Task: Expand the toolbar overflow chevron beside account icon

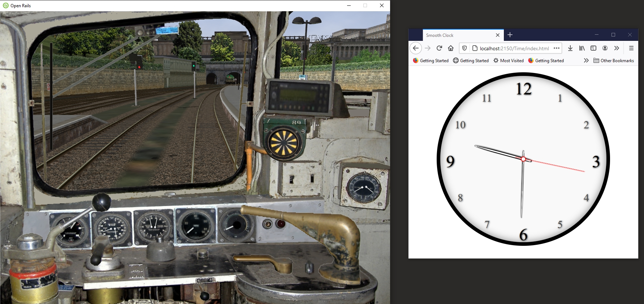Action: coord(617,48)
